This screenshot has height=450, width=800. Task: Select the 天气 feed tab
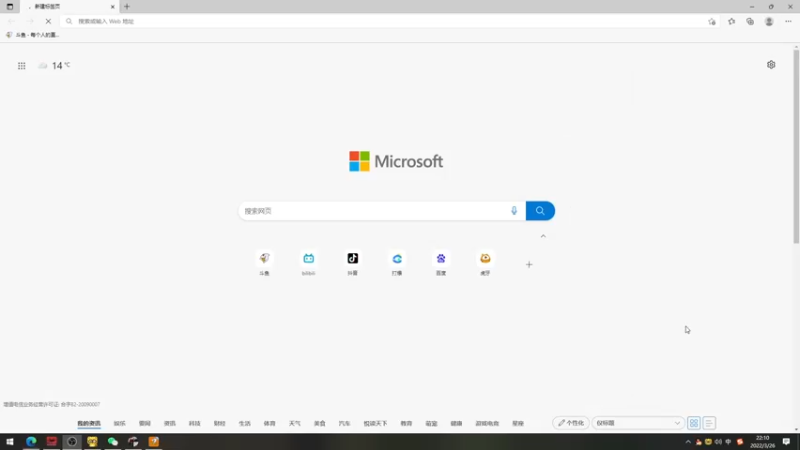point(294,423)
